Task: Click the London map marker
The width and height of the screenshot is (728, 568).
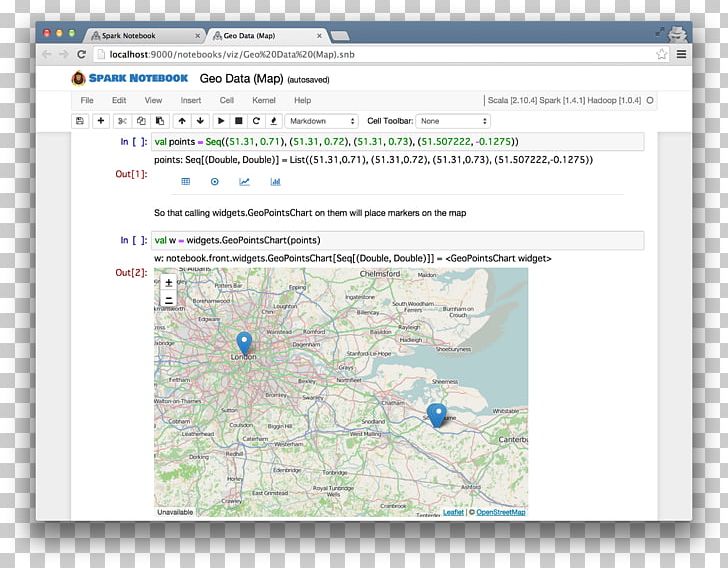Action: [x=244, y=343]
